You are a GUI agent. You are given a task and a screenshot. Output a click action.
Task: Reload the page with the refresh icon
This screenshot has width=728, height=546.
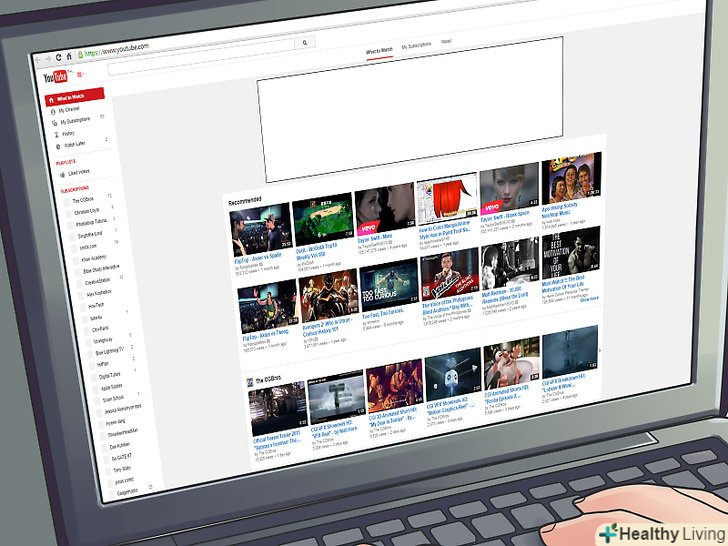58,58
